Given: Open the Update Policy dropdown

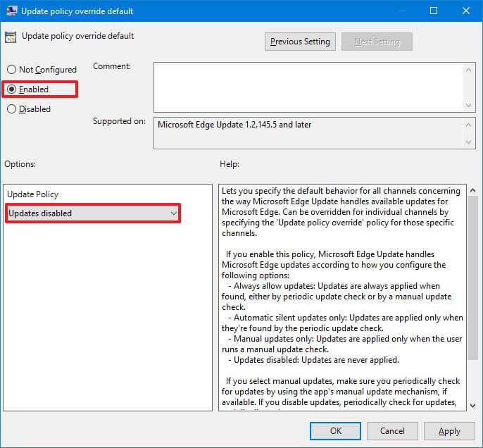Looking at the screenshot, I should 93,213.
